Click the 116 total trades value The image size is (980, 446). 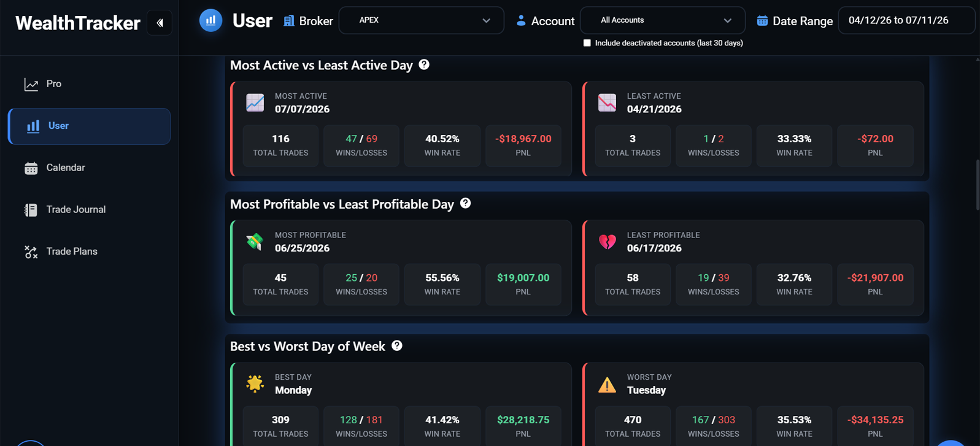tap(280, 139)
